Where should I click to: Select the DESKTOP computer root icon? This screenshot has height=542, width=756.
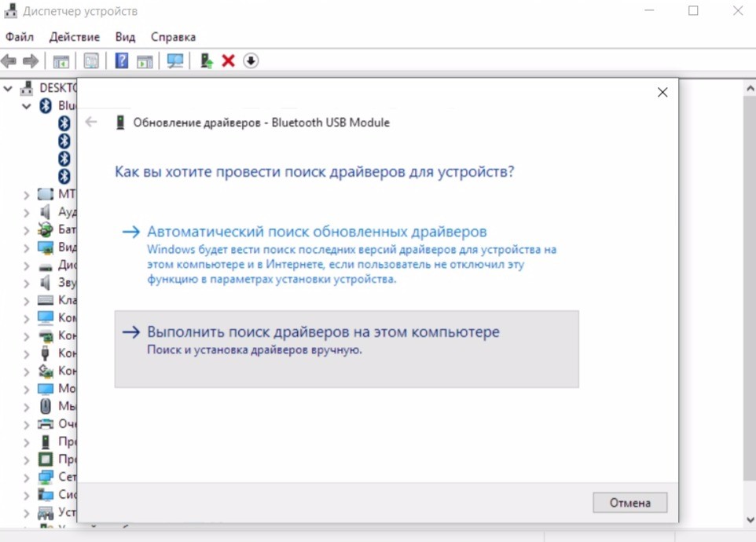[x=27, y=88]
